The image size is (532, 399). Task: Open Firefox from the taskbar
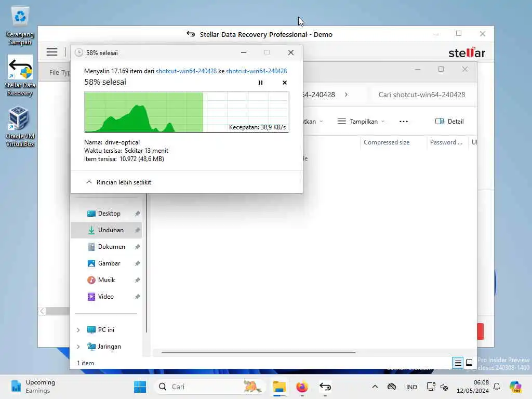pos(302,387)
